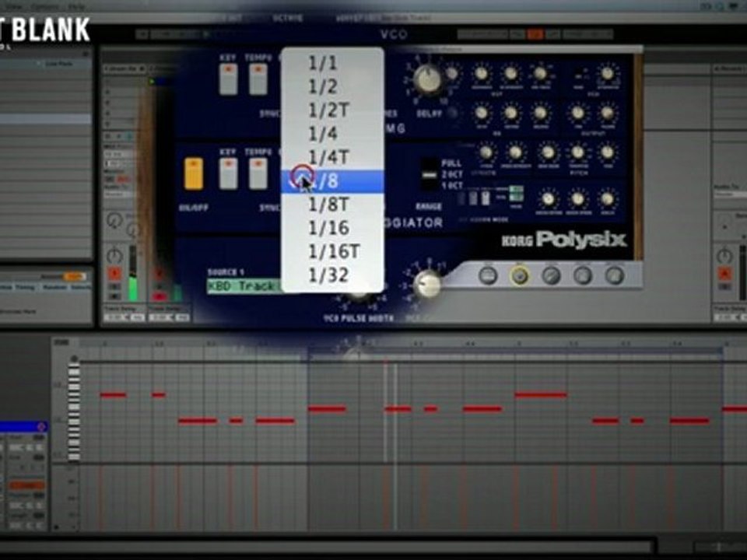The width and height of the screenshot is (747, 560).
Task: Click the first round button in Polysix footer
Action: (x=488, y=275)
